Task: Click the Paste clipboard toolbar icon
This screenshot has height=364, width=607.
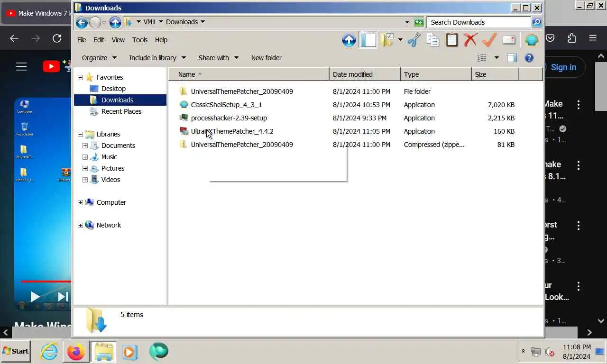Action: [451, 40]
